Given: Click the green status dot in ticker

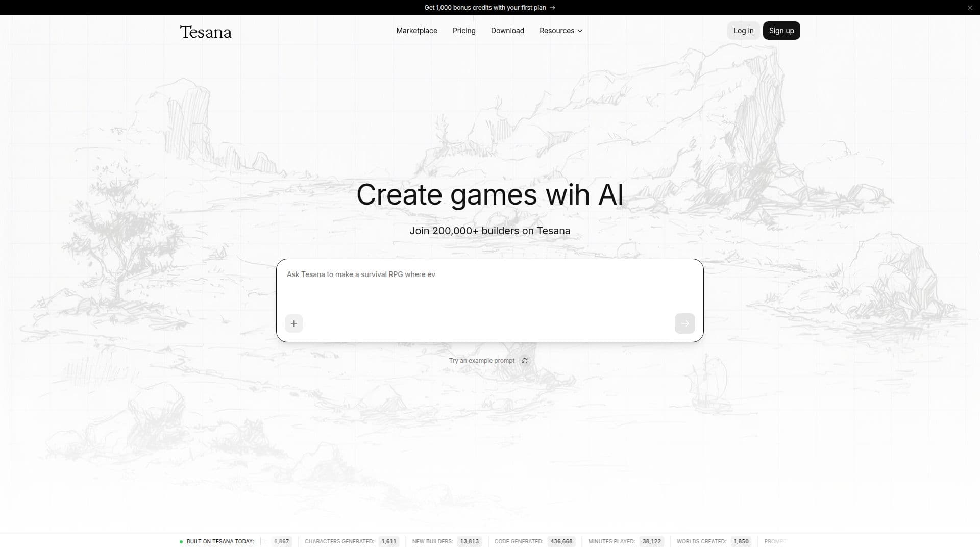Looking at the screenshot, I should click(x=181, y=542).
